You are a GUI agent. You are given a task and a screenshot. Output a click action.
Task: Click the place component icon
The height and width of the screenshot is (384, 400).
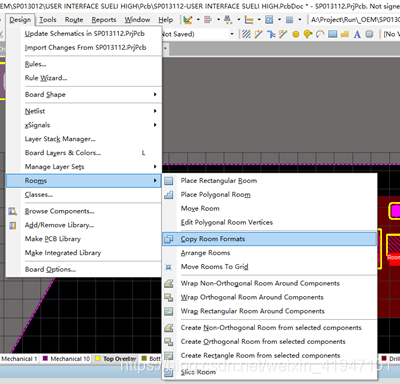369,34
